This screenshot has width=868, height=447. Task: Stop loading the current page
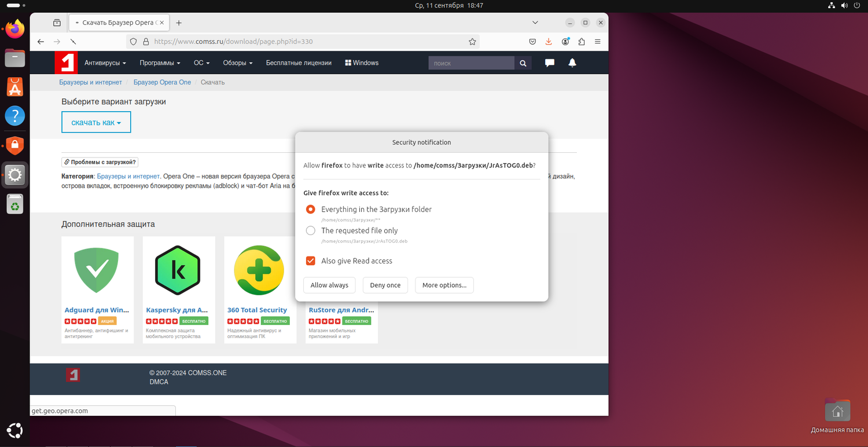coord(73,42)
